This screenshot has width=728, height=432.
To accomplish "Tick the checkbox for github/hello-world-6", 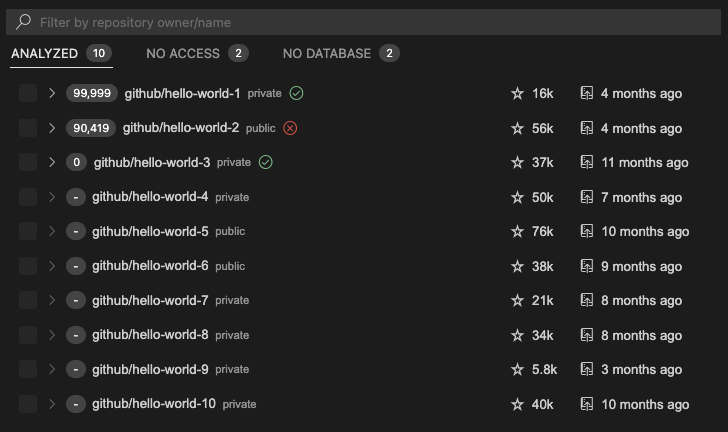I will click(x=28, y=266).
